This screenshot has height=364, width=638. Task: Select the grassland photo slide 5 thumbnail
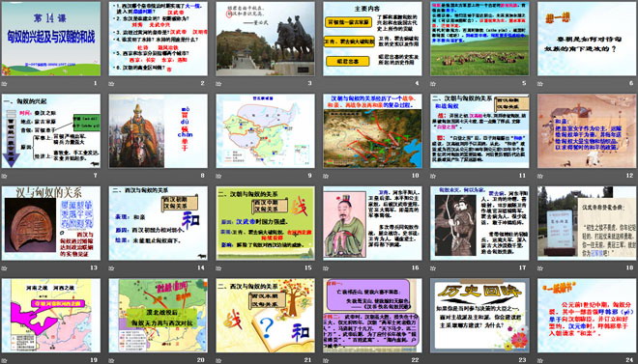click(479, 39)
